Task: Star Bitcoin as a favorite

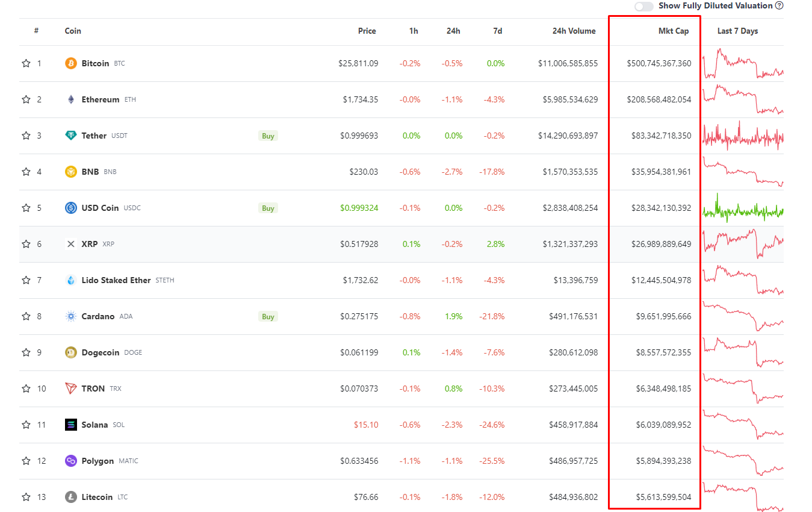Action: pyautogui.click(x=25, y=63)
